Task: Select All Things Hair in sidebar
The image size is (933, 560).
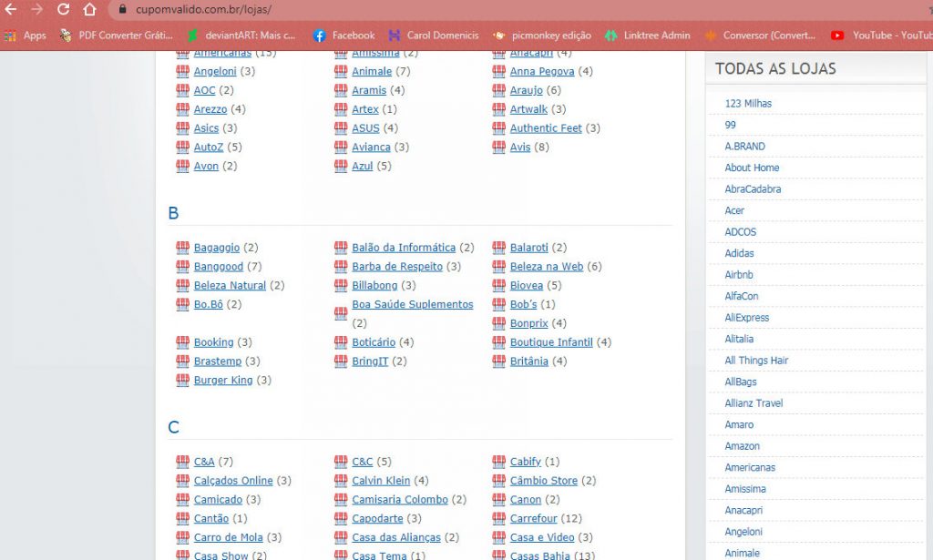Action: point(756,361)
